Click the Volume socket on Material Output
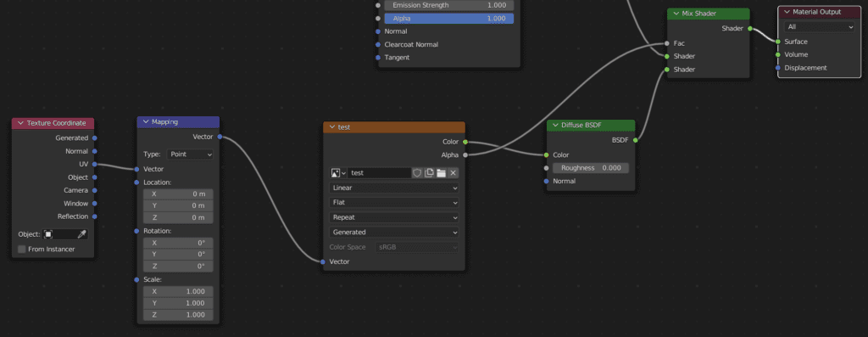This screenshot has height=337, width=868. pyautogui.click(x=778, y=54)
